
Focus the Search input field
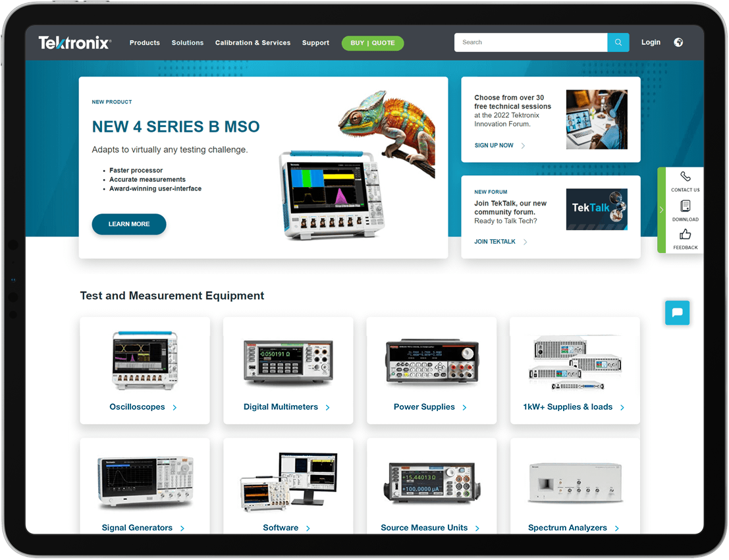[x=531, y=42]
